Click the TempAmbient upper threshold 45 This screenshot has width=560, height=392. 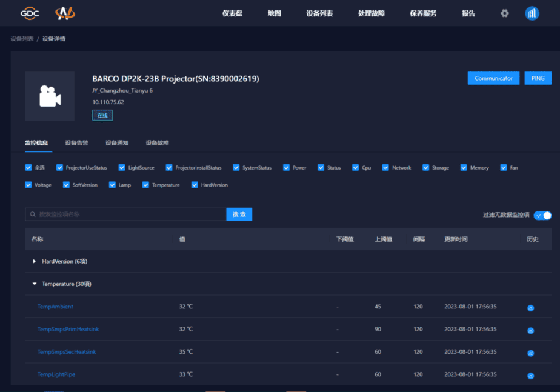tap(378, 307)
